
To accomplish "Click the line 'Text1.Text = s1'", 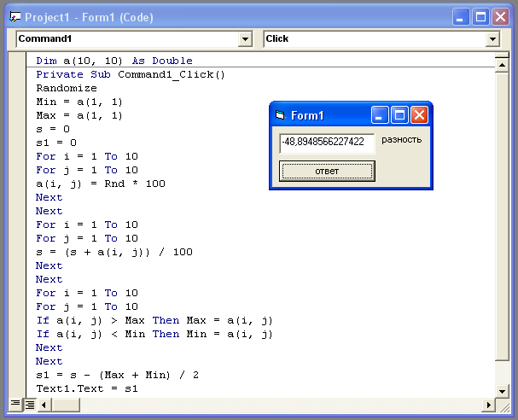I will click(87, 388).
